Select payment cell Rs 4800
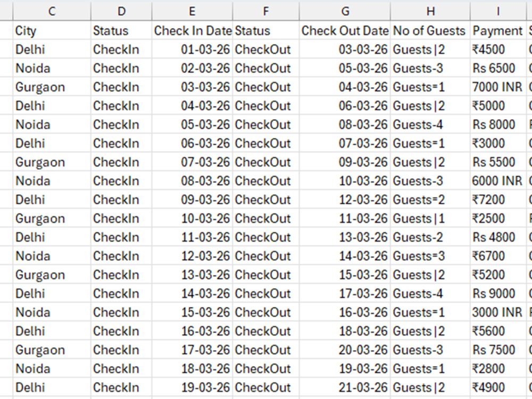This screenshot has height=399, width=532. pos(498,237)
